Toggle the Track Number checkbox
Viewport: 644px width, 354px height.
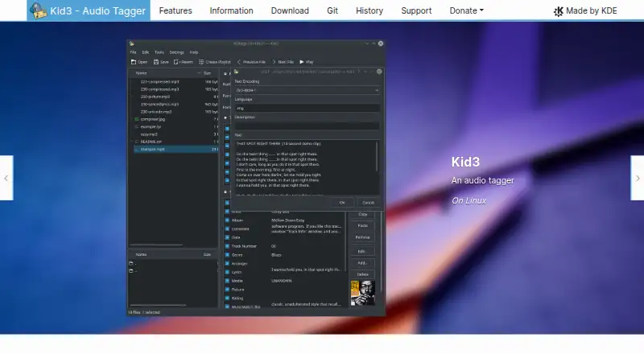click(x=227, y=246)
